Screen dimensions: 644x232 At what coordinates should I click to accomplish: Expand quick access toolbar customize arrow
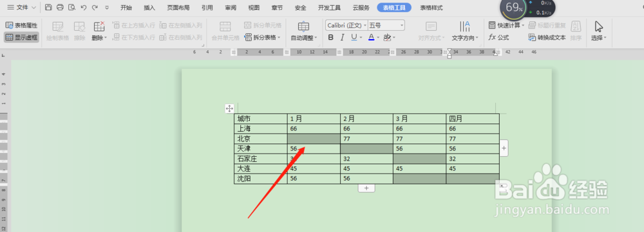[x=107, y=7]
